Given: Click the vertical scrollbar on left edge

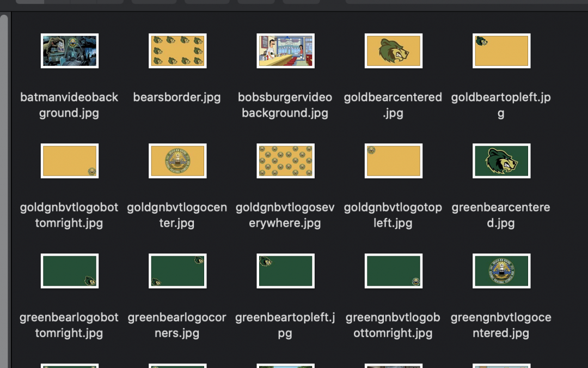Looking at the screenshot, I should pyautogui.click(x=4, y=191).
